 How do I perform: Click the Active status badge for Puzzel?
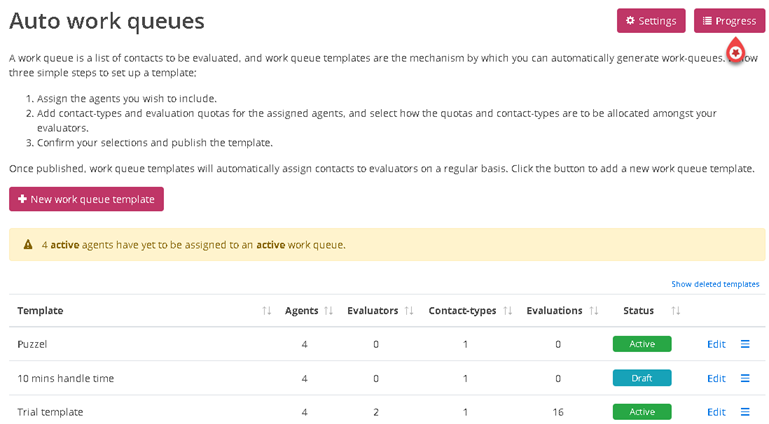[641, 344]
